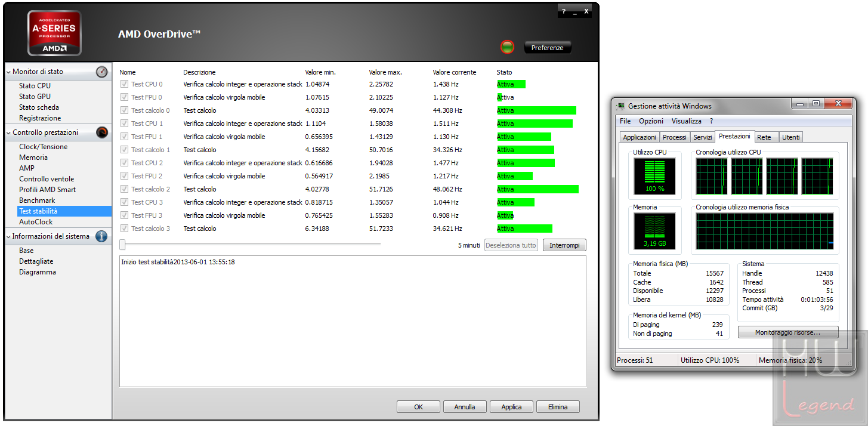868x426 pixels.
Task: Open Stato CPU in the sidebar
Action: tap(35, 86)
